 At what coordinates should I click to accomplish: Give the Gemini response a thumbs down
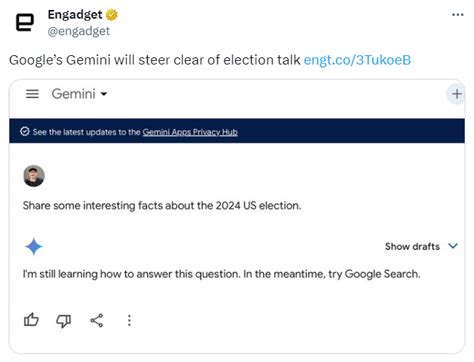63,321
